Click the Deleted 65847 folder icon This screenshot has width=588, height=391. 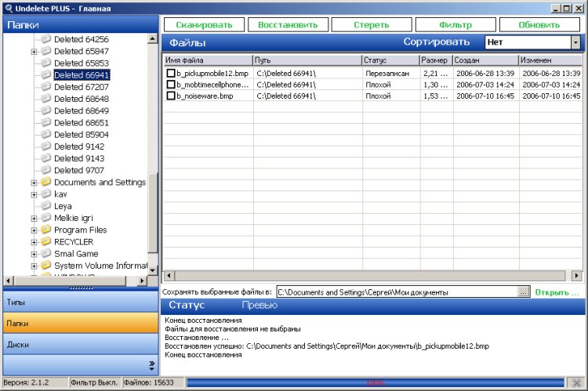tap(45, 51)
